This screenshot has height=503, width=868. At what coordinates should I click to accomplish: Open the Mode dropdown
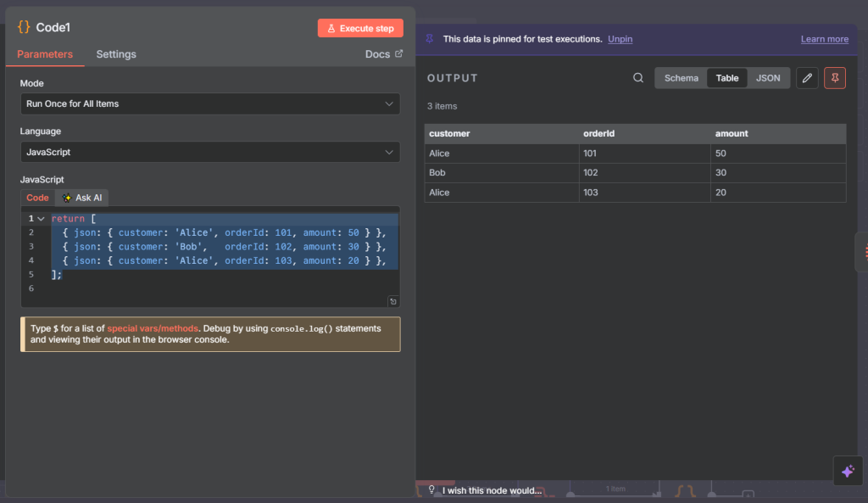(210, 103)
